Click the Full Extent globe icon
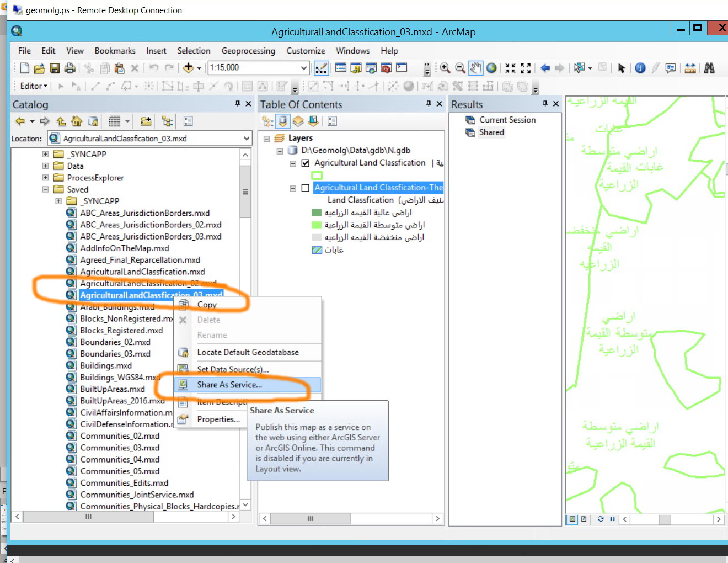 491,68
